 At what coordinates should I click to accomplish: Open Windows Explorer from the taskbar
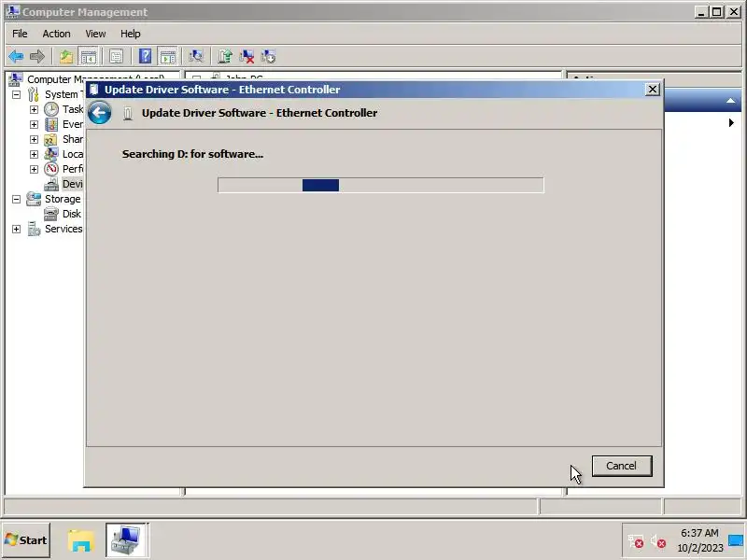(80, 540)
